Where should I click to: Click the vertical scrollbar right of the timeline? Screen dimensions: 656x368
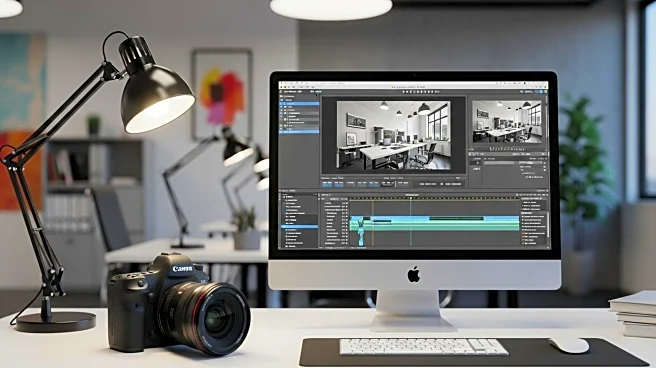coord(548,224)
